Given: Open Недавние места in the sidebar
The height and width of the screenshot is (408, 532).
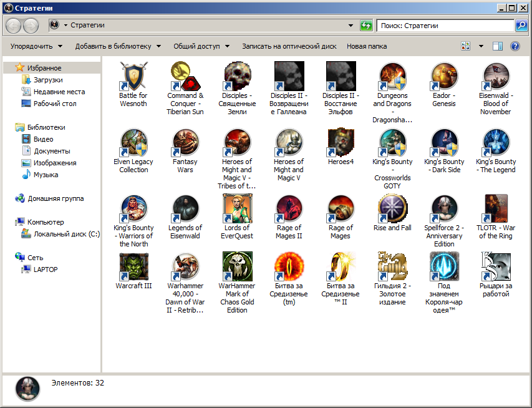Looking at the screenshot, I should click(53, 92).
